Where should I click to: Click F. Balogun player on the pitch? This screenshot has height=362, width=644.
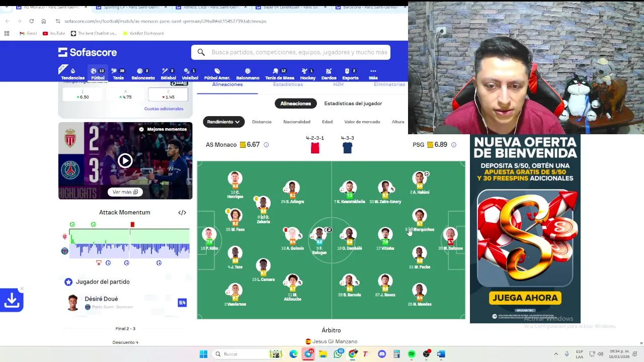(319, 240)
